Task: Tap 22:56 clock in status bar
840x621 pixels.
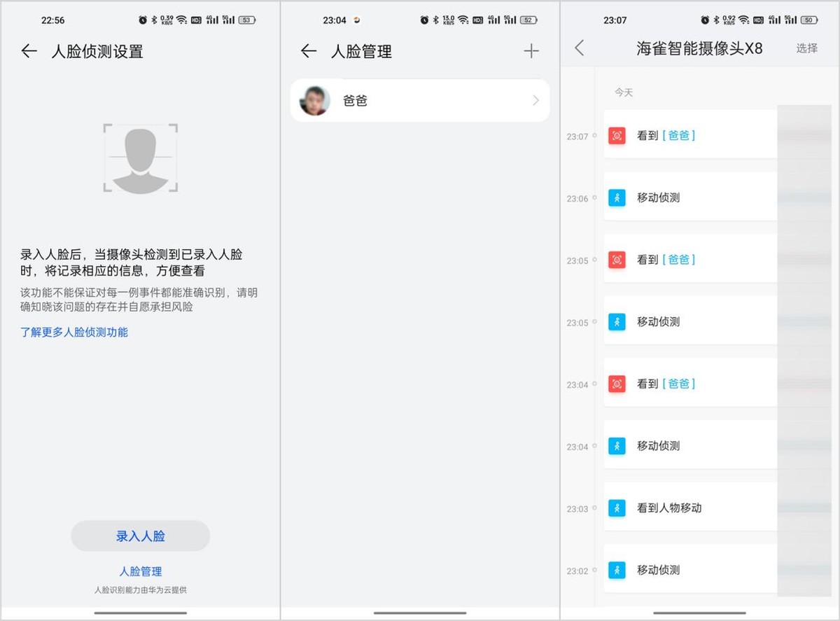Action: 53,20
